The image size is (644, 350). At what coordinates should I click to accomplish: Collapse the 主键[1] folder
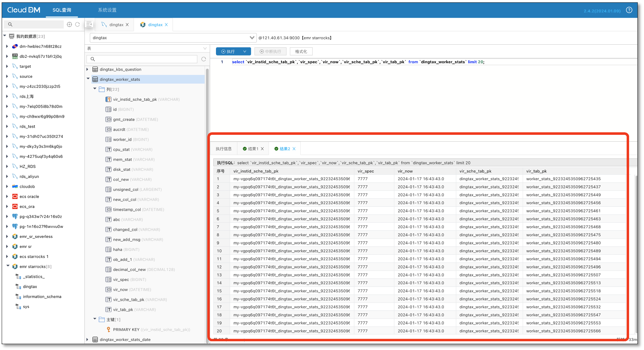click(95, 319)
